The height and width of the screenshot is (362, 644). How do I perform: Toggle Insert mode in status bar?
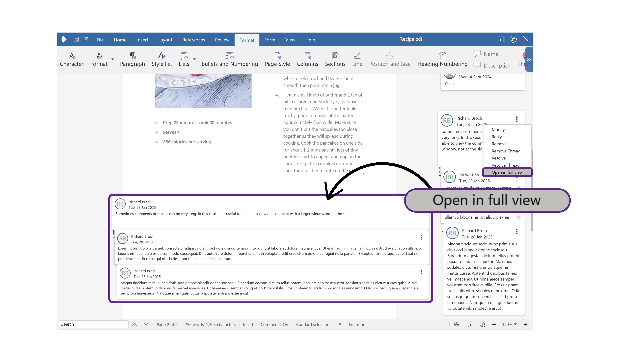click(x=248, y=324)
